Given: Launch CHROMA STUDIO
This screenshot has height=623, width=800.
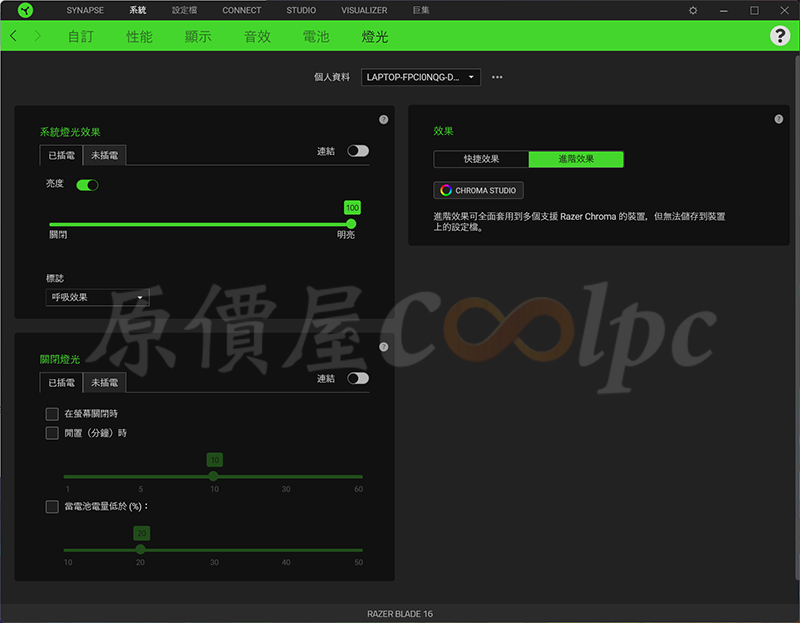Looking at the screenshot, I should coord(479,190).
